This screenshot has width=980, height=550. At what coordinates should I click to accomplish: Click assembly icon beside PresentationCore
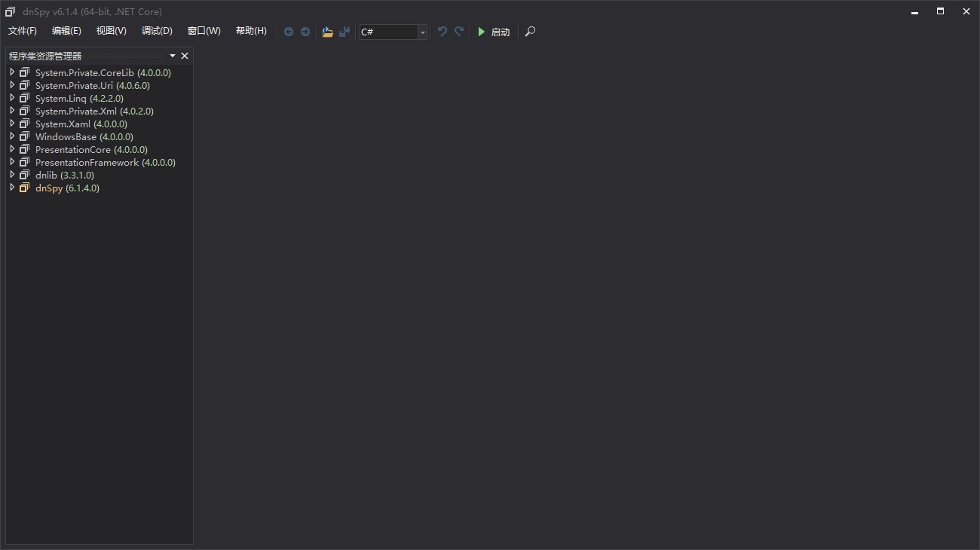[25, 149]
